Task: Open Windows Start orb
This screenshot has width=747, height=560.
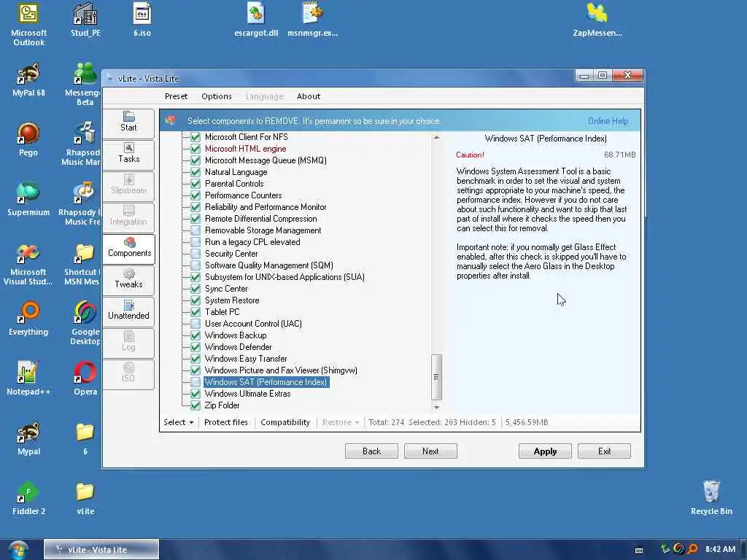Action: (x=18, y=550)
